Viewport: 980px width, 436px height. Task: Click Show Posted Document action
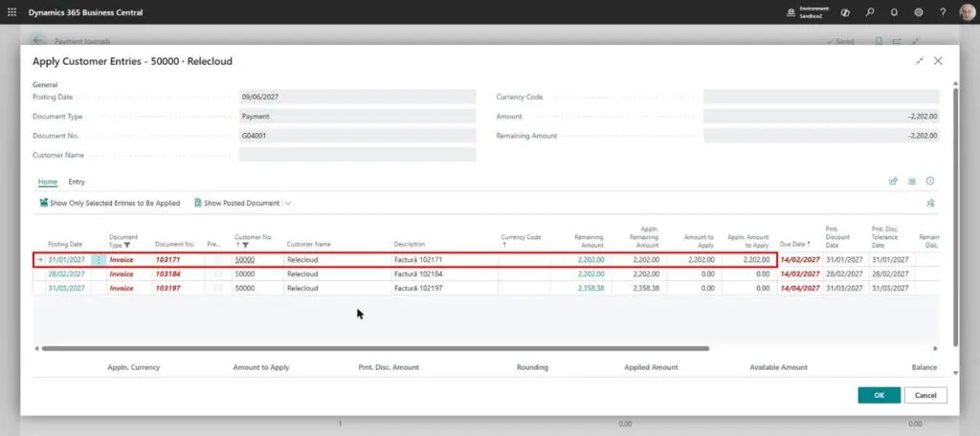(237, 203)
